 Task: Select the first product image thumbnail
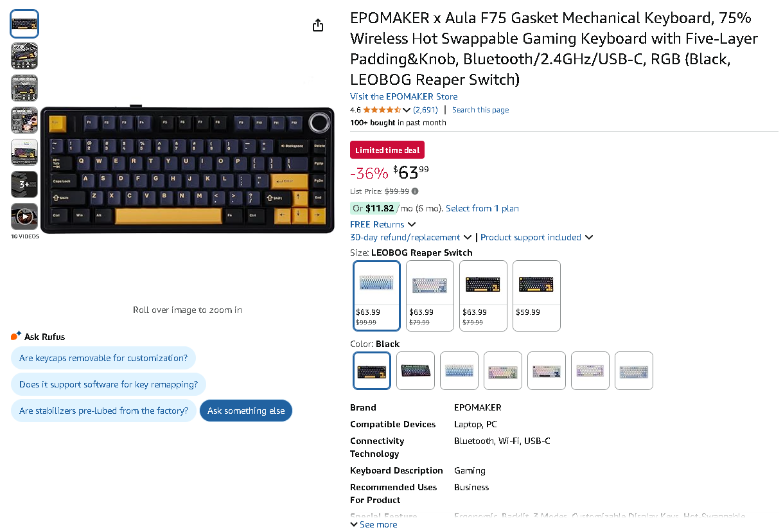point(24,23)
